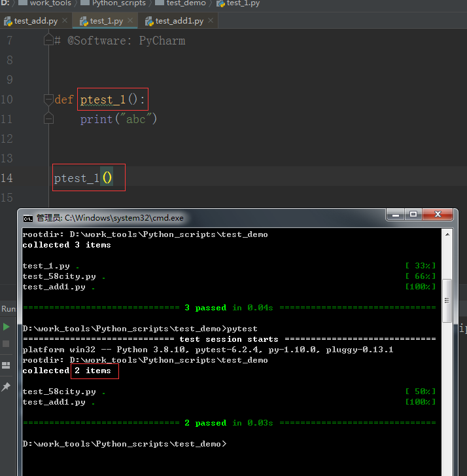
Task: Click the last empty command prompt line
Action: 124,444
